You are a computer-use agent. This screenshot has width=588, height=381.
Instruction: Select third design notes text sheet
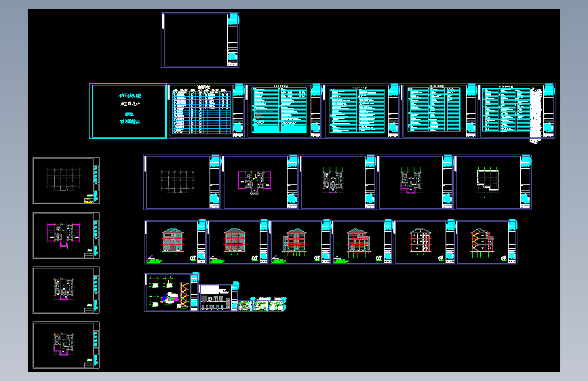438,111
